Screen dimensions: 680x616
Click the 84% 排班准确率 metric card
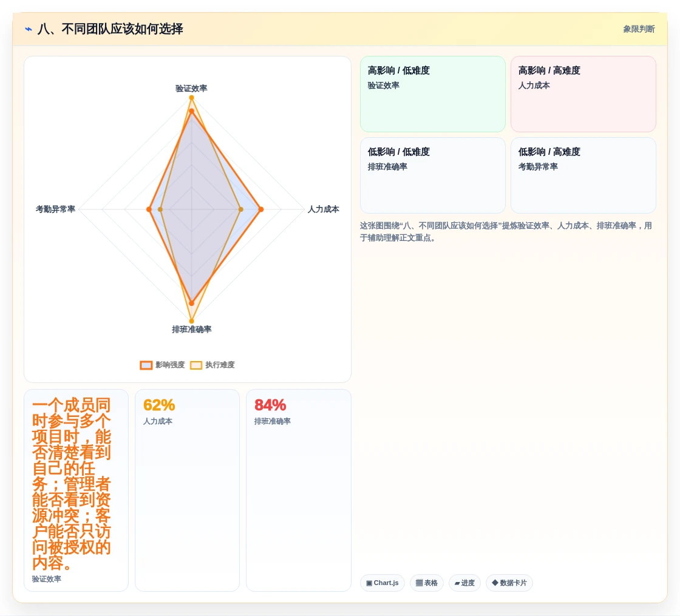[298, 490]
